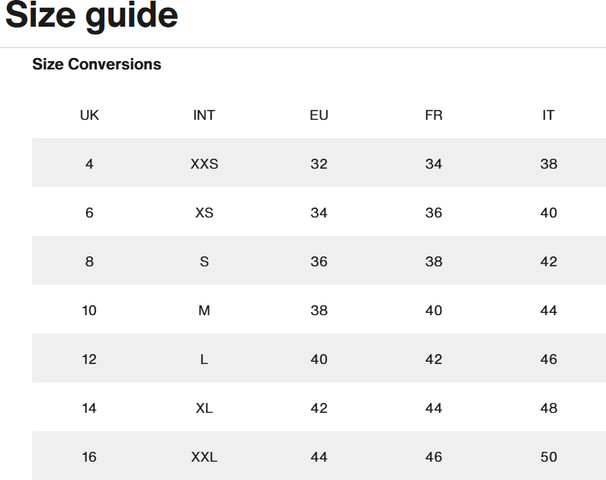Select the FR column header
Screen dimensions: 606x480
point(434,115)
